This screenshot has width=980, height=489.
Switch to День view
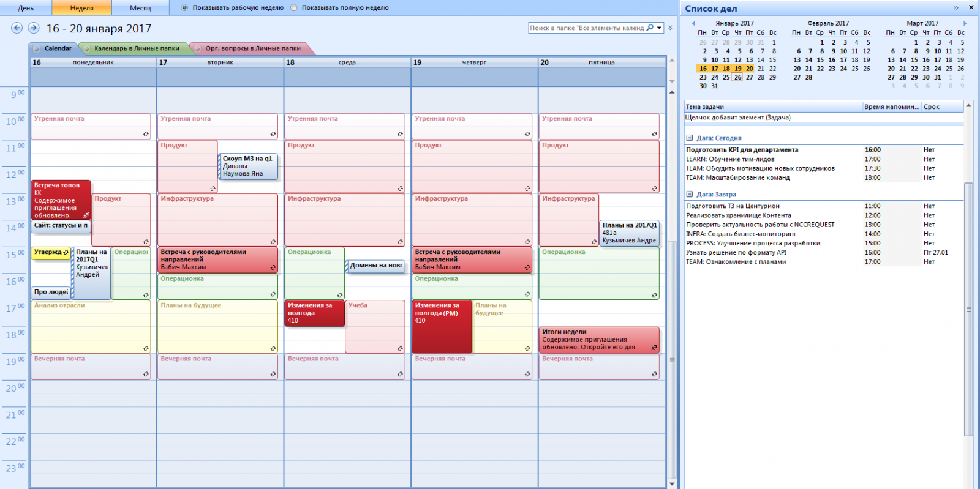point(26,8)
